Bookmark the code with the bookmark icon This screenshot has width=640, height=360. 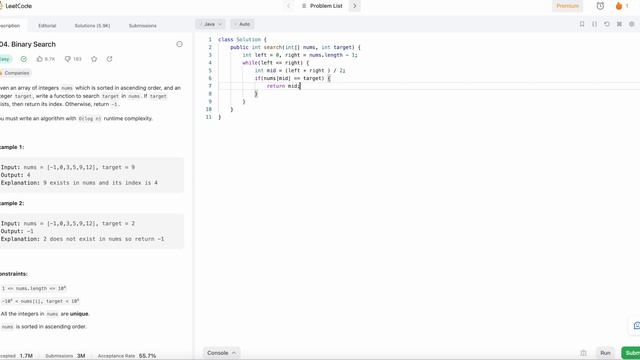[582, 24]
